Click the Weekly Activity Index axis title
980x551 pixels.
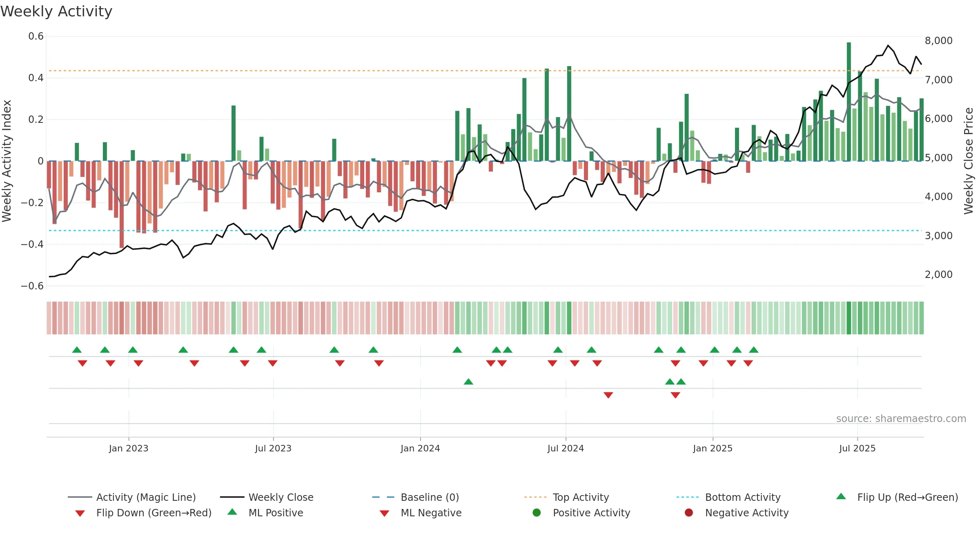click(x=7, y=161)
